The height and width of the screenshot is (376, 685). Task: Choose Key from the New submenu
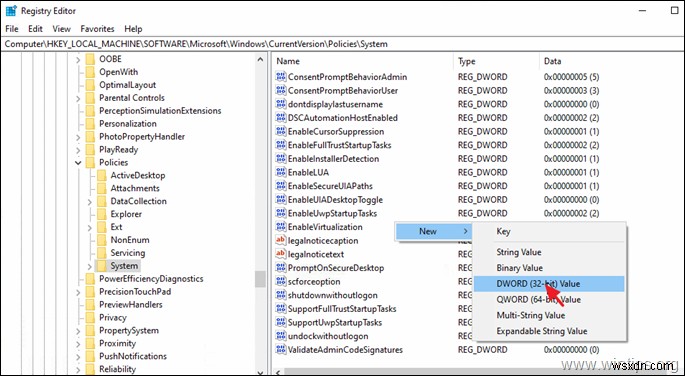click(x=549, y=231)
